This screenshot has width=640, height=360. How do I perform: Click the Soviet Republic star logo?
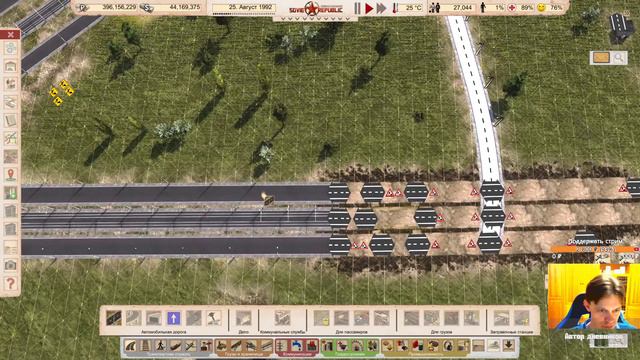coord(313,8)
